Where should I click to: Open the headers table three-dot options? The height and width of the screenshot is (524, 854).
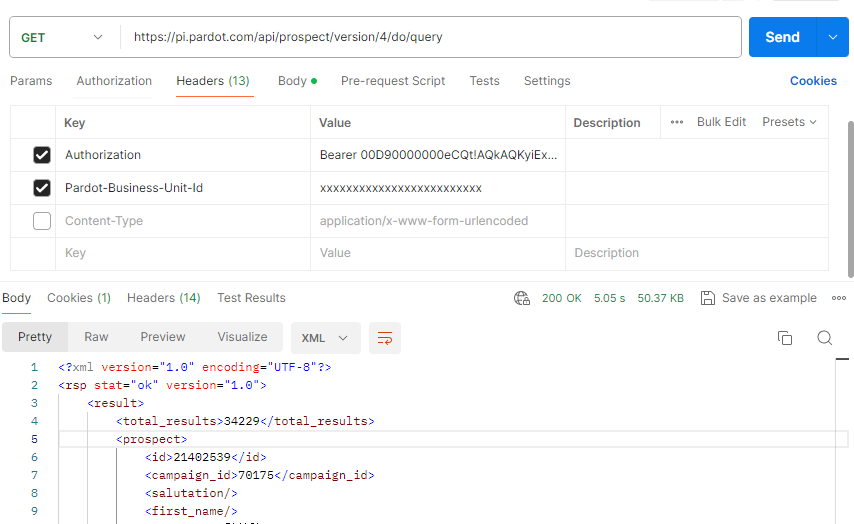pos(676,122)
